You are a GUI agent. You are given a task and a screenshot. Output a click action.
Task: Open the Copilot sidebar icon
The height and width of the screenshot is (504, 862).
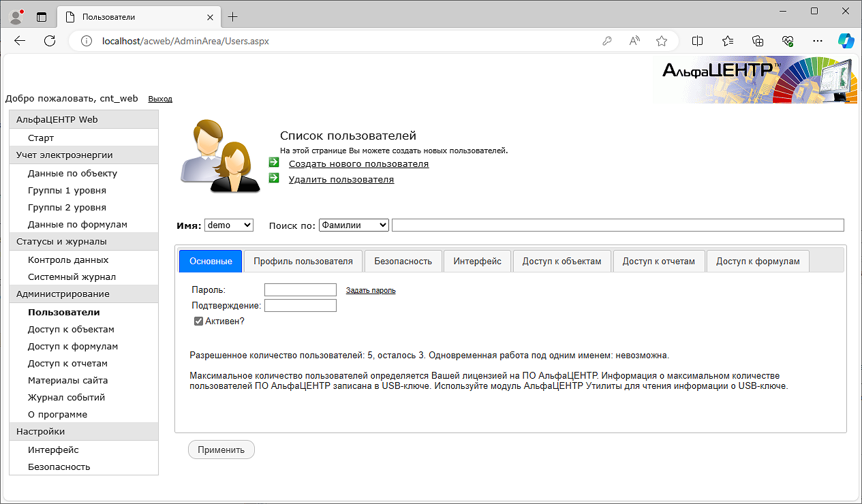point(846,41)
